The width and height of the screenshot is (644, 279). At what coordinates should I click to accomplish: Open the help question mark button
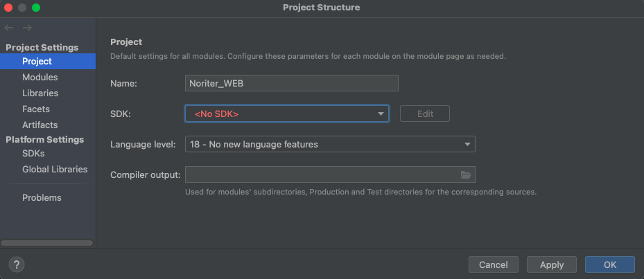[x=17, y=264]
